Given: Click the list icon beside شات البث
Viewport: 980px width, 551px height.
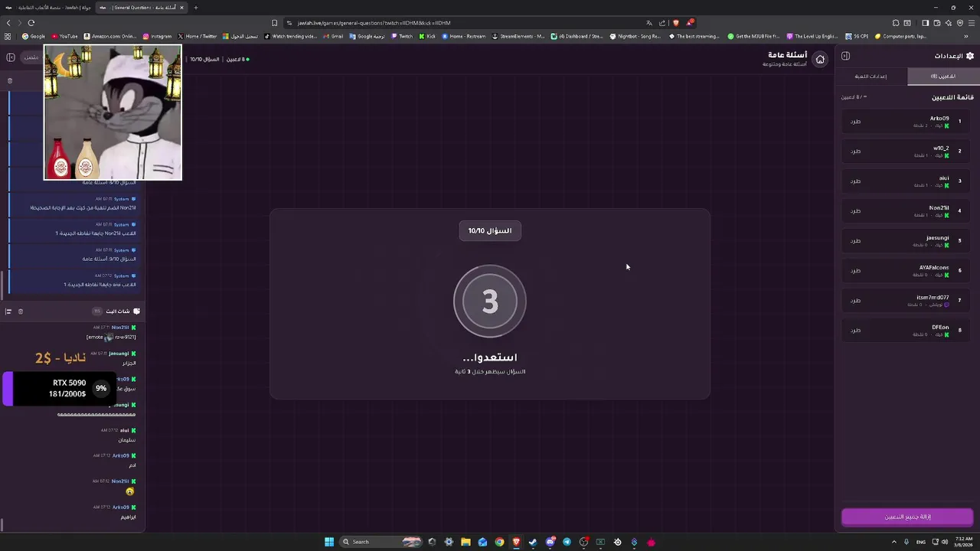Looking at the screenshot, I should (8, 311).
